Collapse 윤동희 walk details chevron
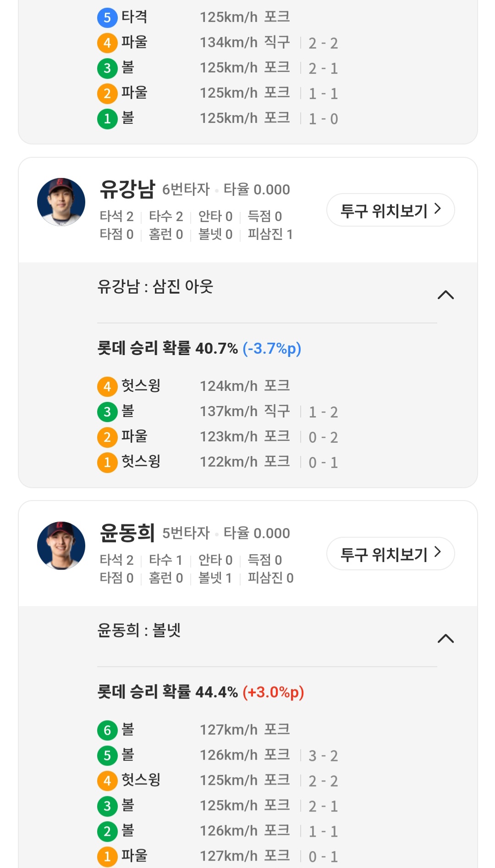 [x=445, y=639]
